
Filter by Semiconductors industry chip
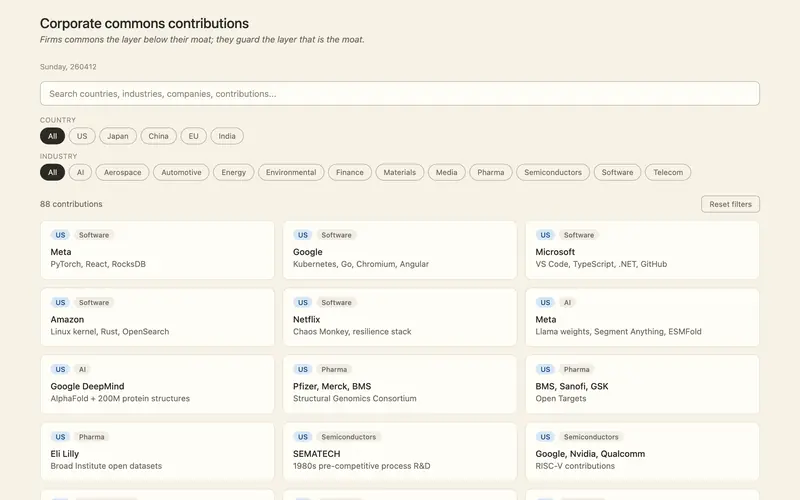pyautogui.click(x=553, y=172)
